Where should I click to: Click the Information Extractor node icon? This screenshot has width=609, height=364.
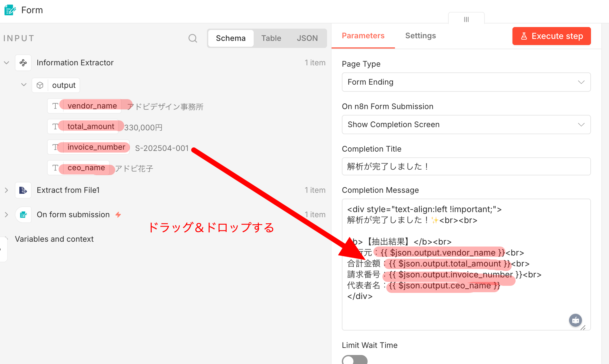(23, 62)
